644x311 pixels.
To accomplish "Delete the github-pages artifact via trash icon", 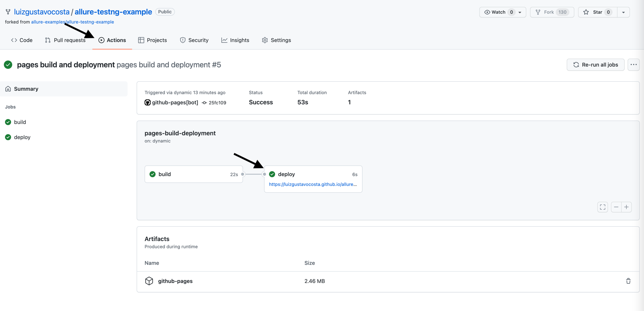I will [628, 281].
